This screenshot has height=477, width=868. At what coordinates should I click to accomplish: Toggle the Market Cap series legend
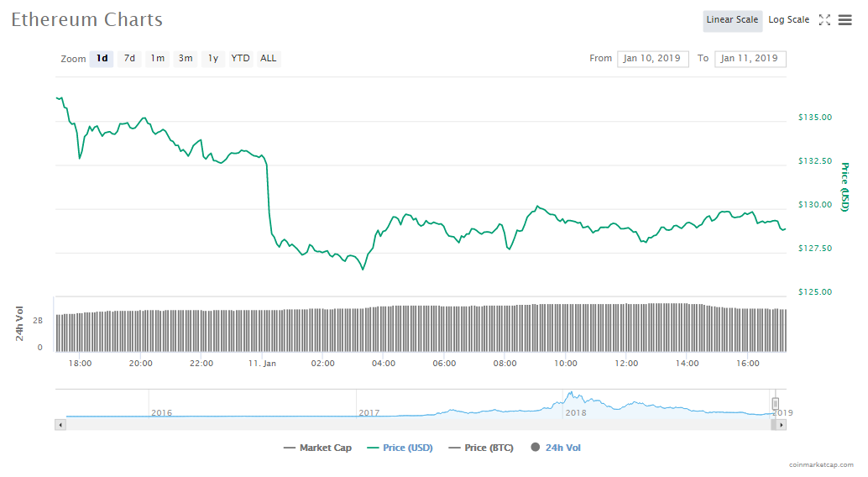pos(318,448)
